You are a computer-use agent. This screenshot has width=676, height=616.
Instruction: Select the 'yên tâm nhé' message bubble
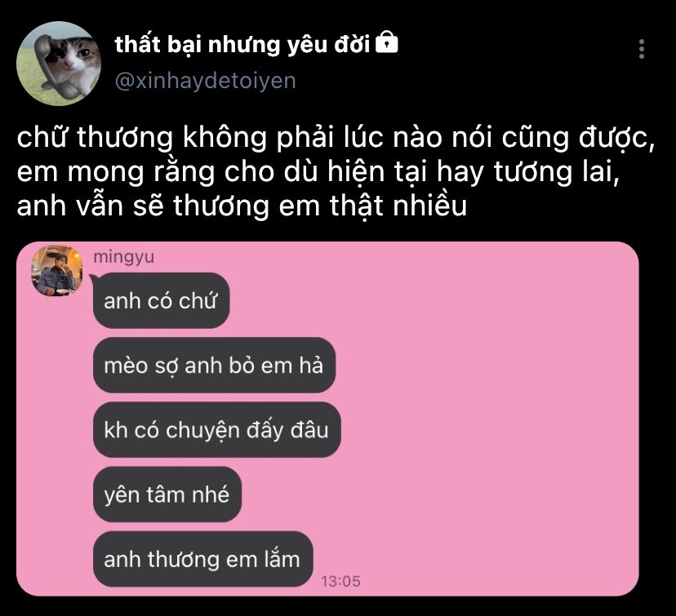click(x=167, y=494)
